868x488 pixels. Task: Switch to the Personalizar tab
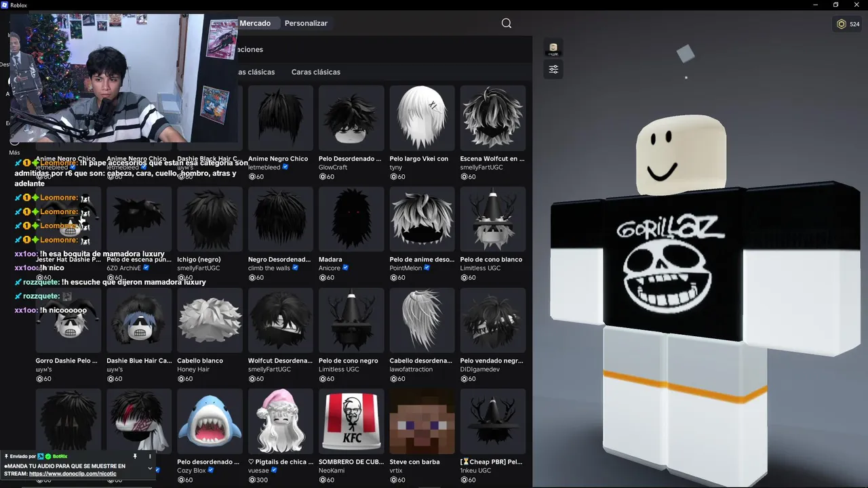coord(306,23)
